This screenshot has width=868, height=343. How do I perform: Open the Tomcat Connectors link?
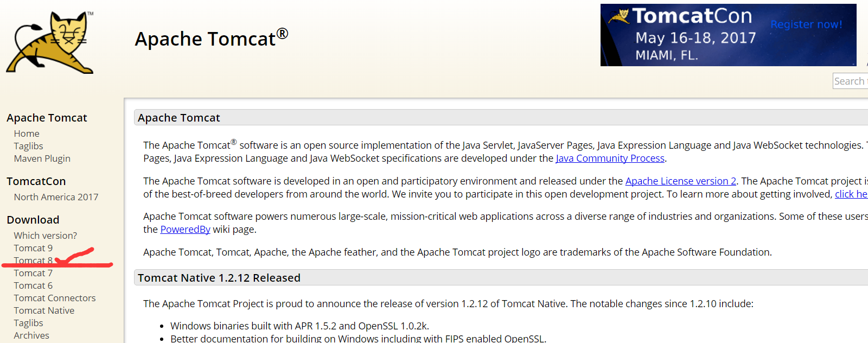(x=55, y=298)
